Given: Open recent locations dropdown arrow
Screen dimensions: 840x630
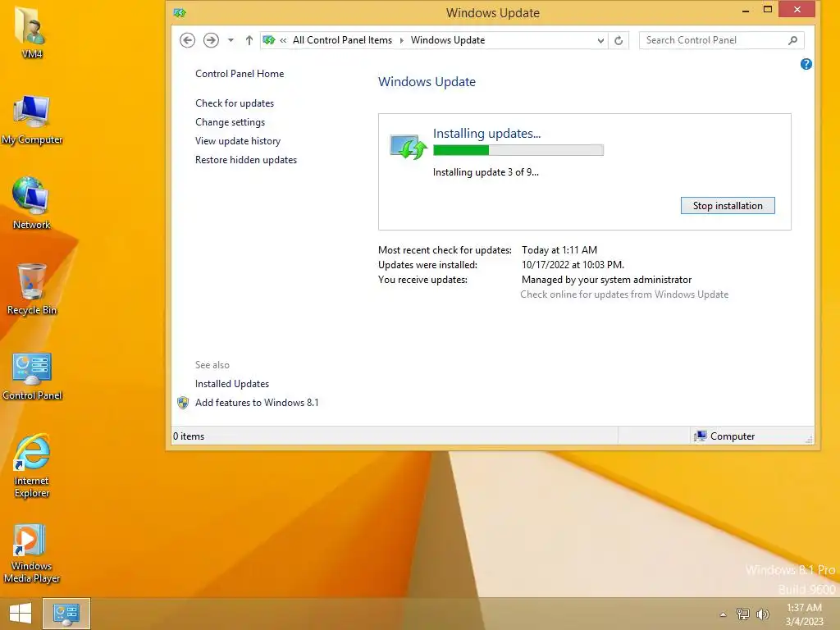Looking at the screenshot, I should (x=231, y=40).
